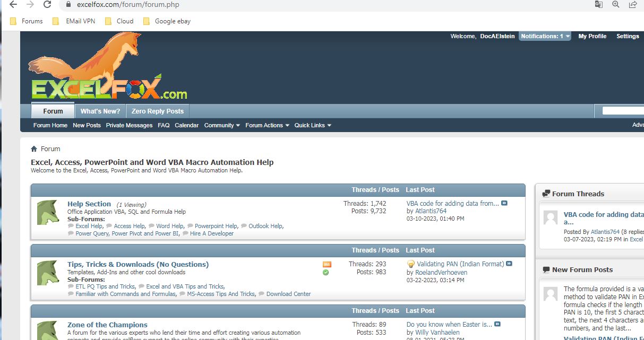Open Private Messages
Screen dimensions: 644x340
[129, 125]
